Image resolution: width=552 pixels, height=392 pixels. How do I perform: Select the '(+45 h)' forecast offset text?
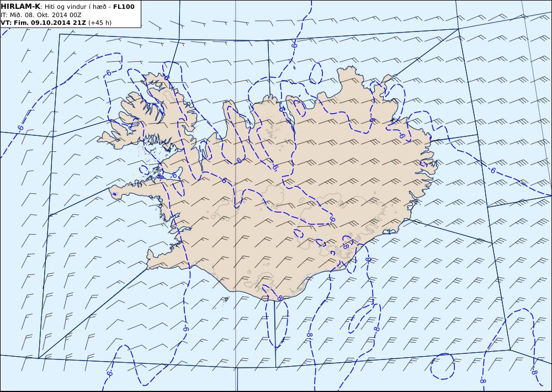[99, 23]
